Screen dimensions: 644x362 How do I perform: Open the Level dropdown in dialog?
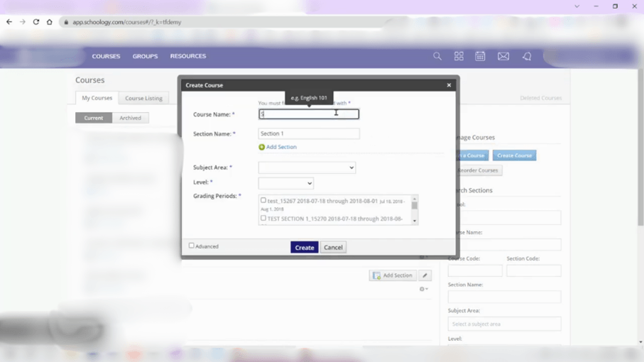pos(286,183)
